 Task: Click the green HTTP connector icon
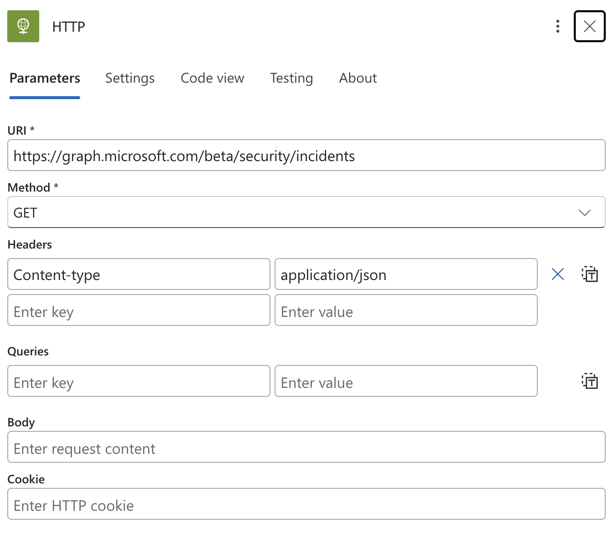[23, 26]
